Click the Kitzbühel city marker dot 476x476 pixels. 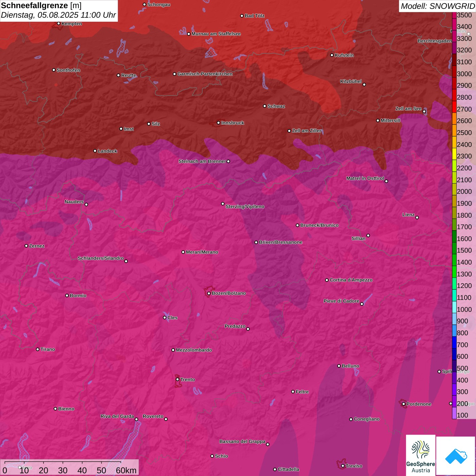pos(364,85)
